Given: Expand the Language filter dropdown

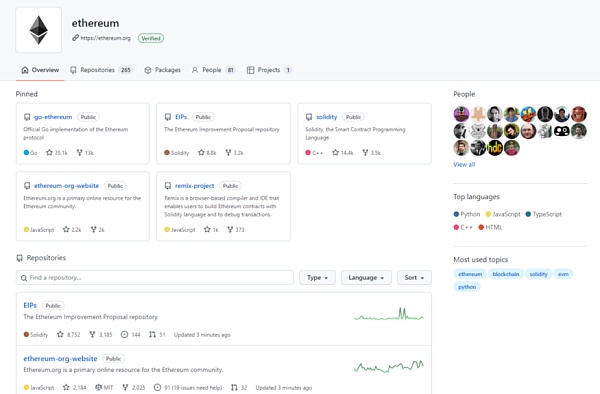Looking at the screenshot, I should [366, 278].
